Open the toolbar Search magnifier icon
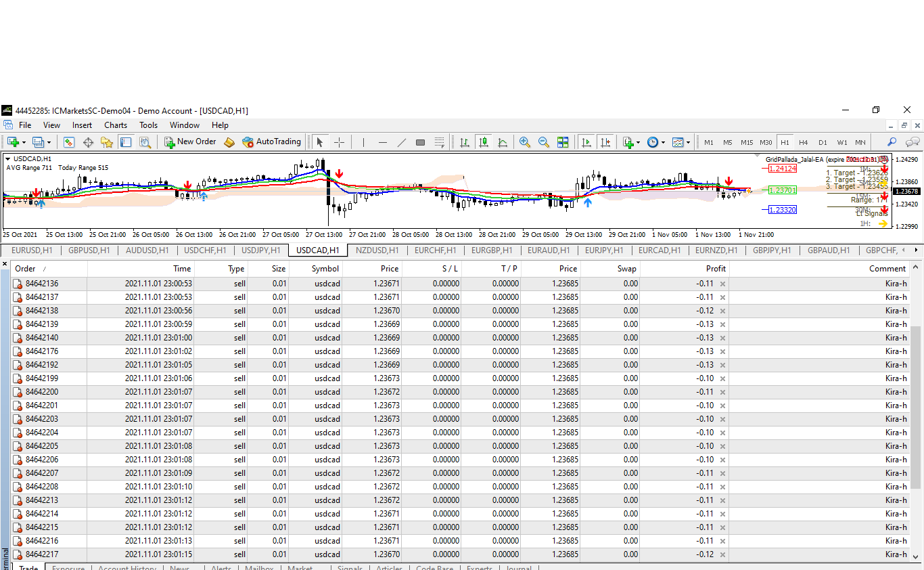Screen dimensions: 924x570 point(892,142)
